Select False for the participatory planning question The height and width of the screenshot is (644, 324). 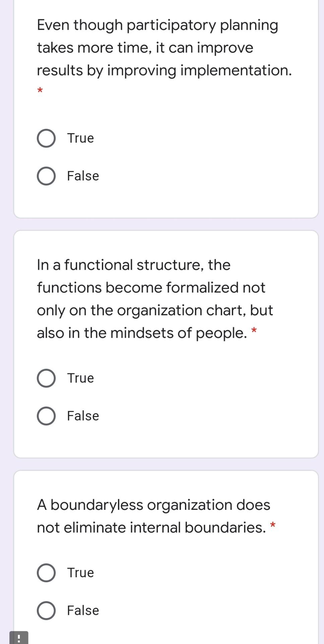(46, 176)
